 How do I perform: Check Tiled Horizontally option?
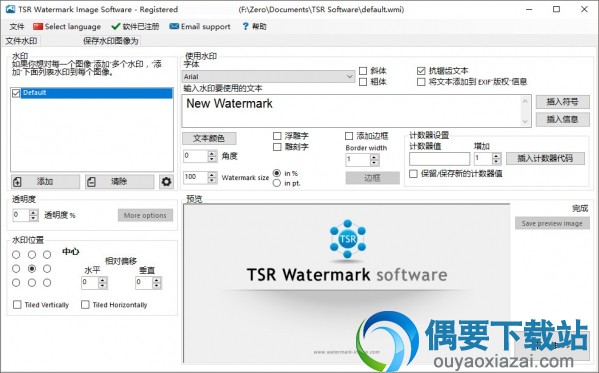pos(85,305)
